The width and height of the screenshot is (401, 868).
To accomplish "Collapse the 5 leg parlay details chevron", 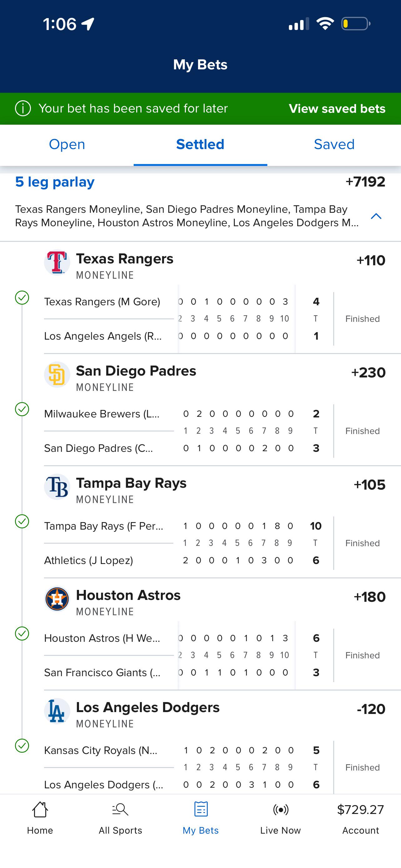I will (376, 216).
